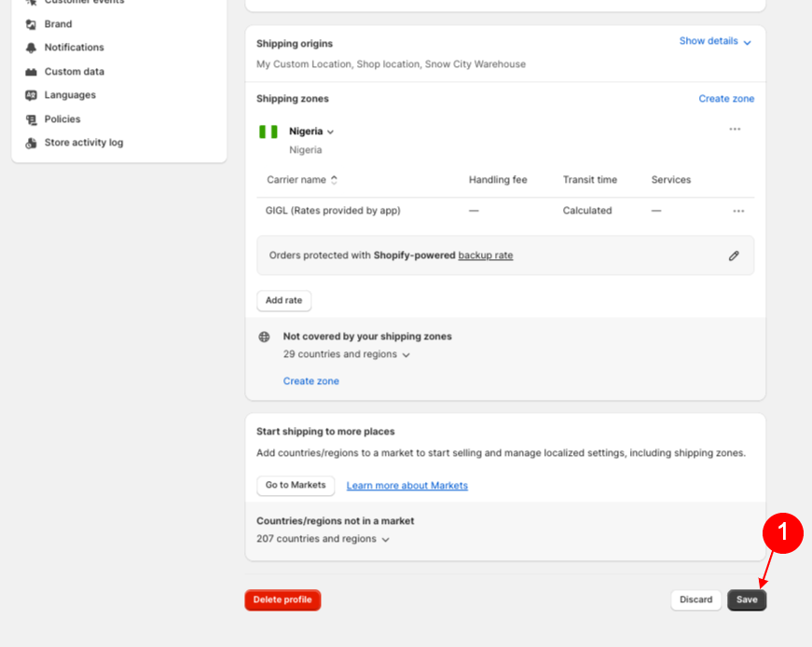Click the globe icon for uncovered zones
812x647 pixels.
click(264, 337)
